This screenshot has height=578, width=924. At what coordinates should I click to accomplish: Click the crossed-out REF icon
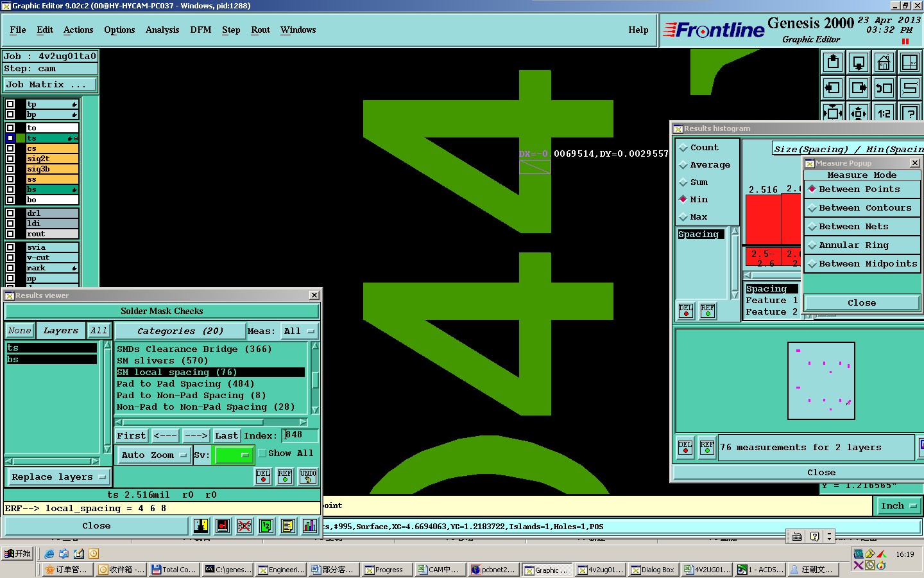coord(244,526)
